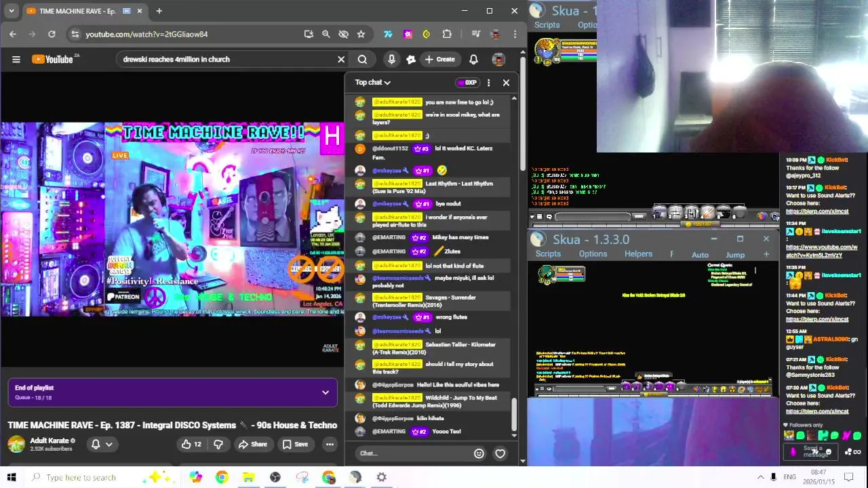The height and width of the screenshot is (488, 868).
Task: Open Chrome three-dot menu
Action: coord(515,34)
